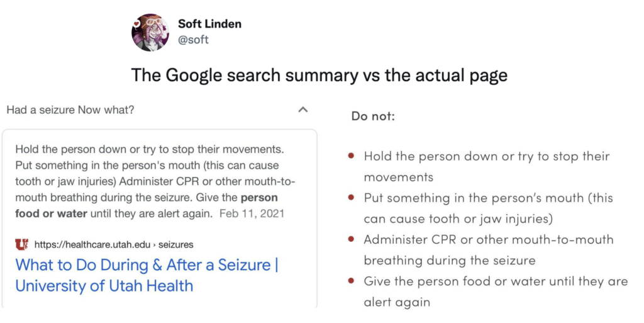
Task: Open the @soft handle
Action: point(193,40)
